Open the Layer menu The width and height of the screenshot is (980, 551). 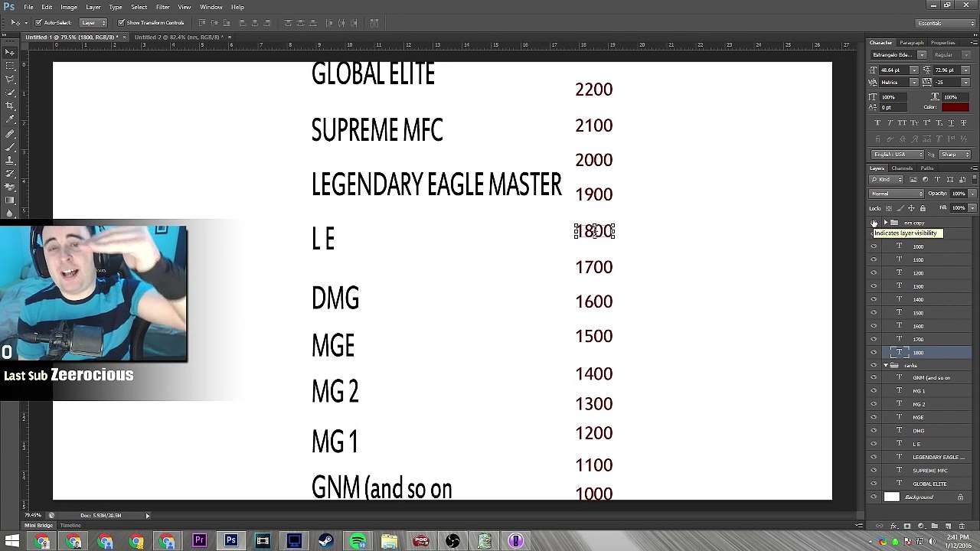pyautogui.click(x=93, y=7)
